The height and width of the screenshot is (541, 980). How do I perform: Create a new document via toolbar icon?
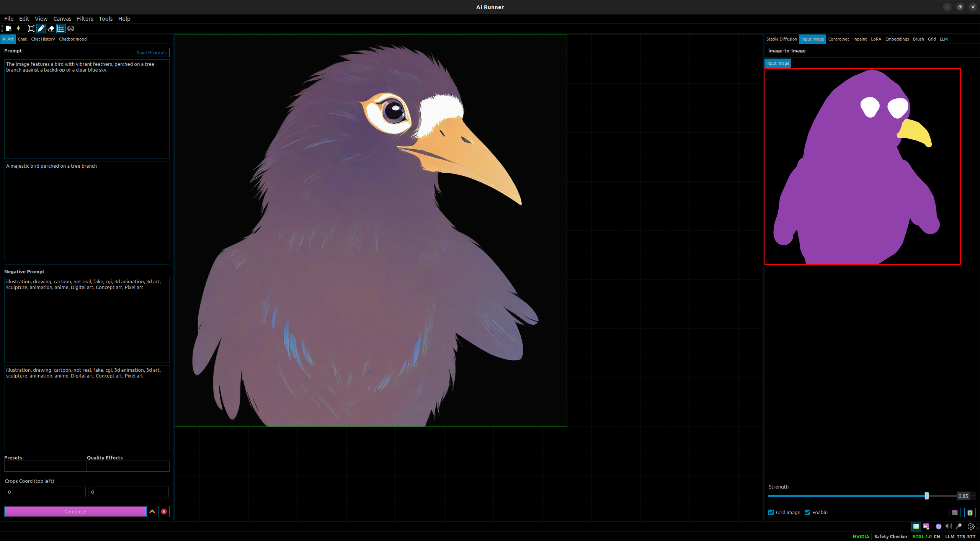point(8,28)
